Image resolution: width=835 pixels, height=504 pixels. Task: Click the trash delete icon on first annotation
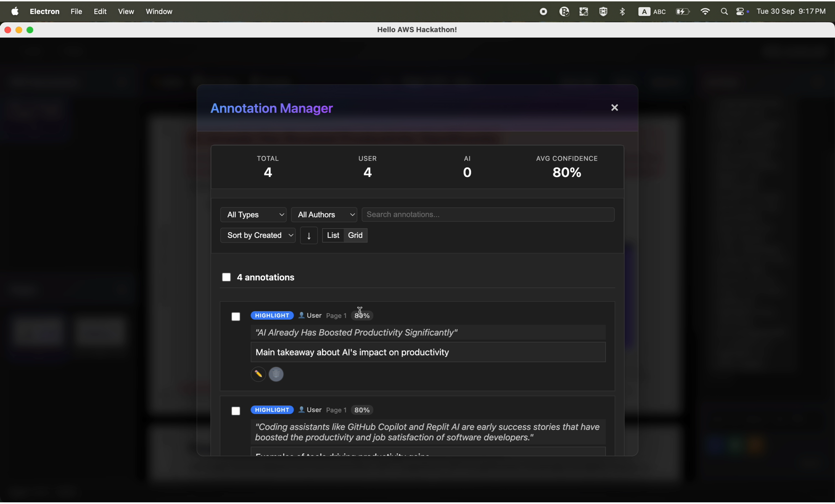point(276,374)
